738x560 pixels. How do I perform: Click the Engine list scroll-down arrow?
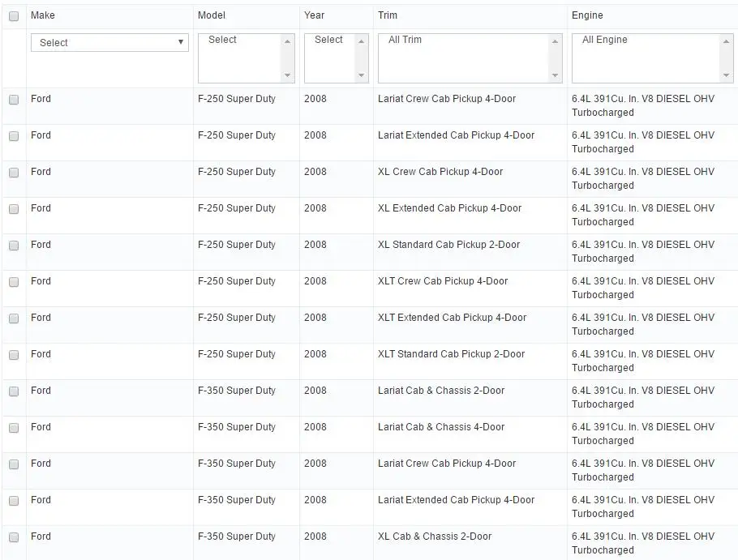(x=726, y=75)
